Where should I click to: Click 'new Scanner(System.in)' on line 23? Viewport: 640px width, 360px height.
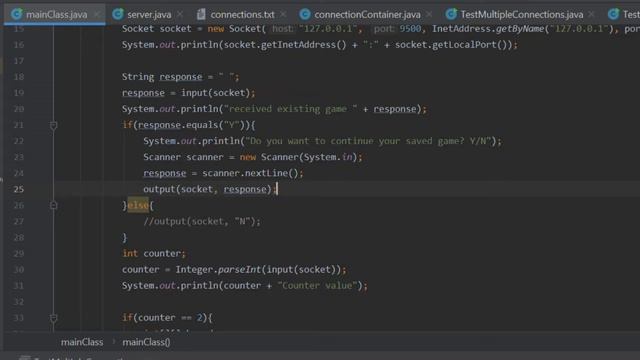tap(298, 157)
